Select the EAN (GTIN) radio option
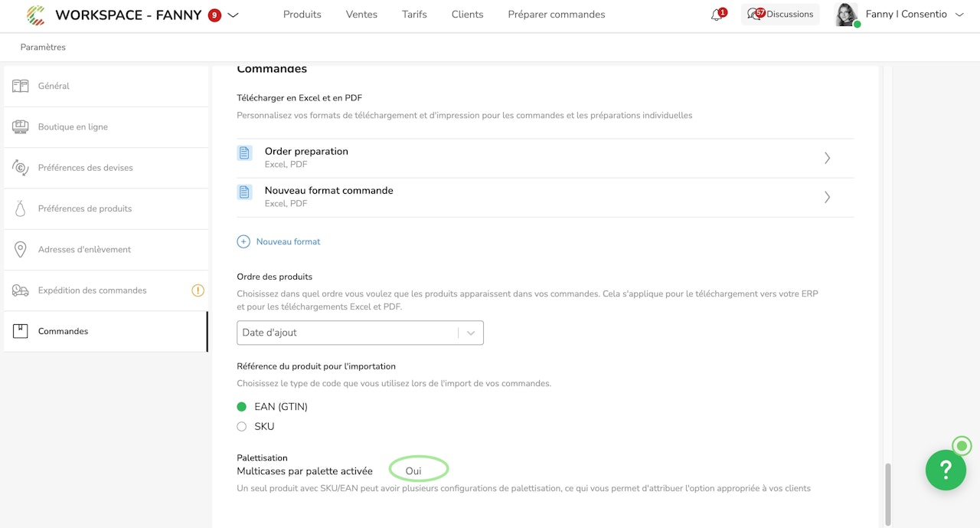Screen dimensions: 980x528 point(242,407)
